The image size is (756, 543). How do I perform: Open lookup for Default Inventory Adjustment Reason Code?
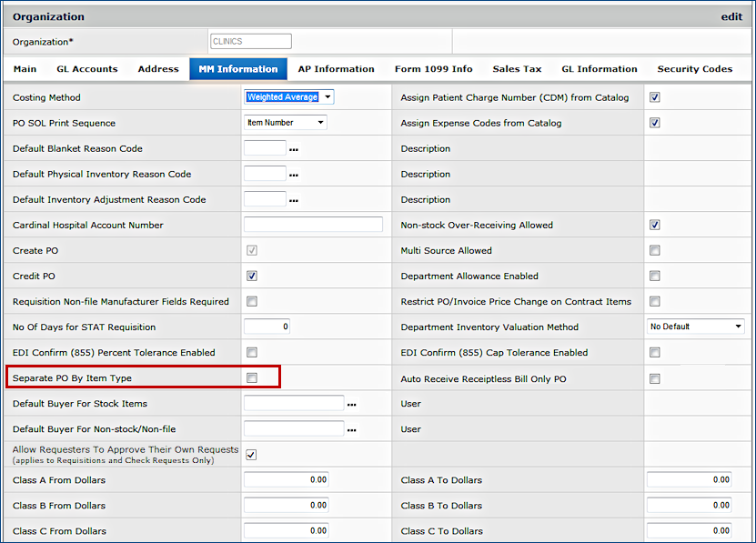click(294, 200)
